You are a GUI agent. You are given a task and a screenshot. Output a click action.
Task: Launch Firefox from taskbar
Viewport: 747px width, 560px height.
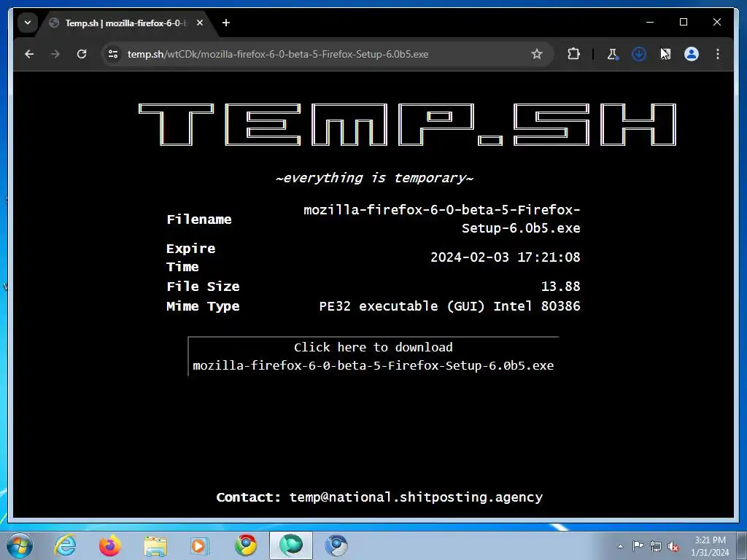(x=110, y=545)
